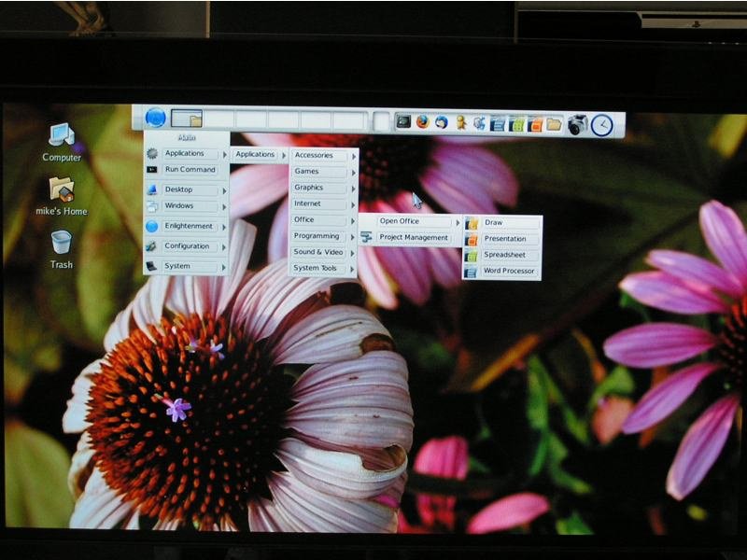Open the terminal icon in the panel
747x560 pixels.
403,121
